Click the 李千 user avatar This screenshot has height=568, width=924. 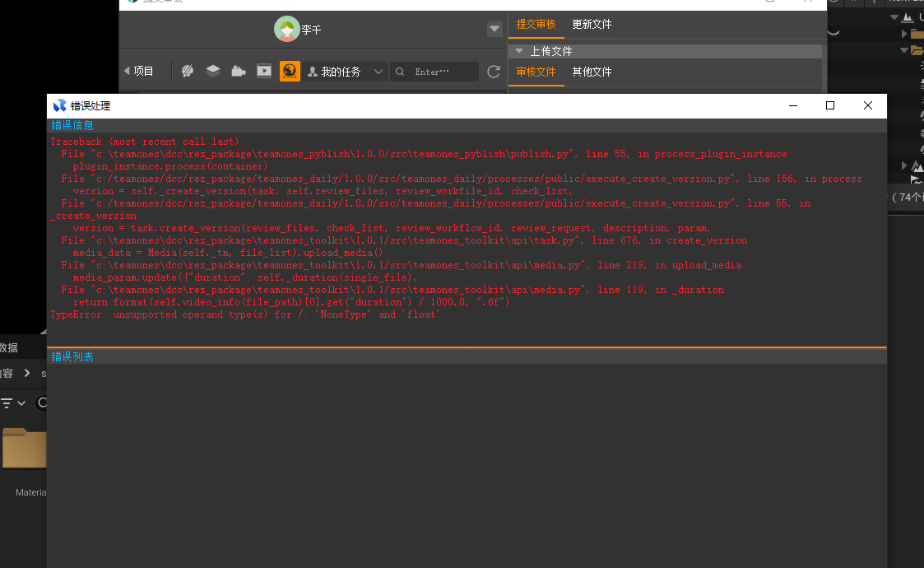(x=287, y=30)
